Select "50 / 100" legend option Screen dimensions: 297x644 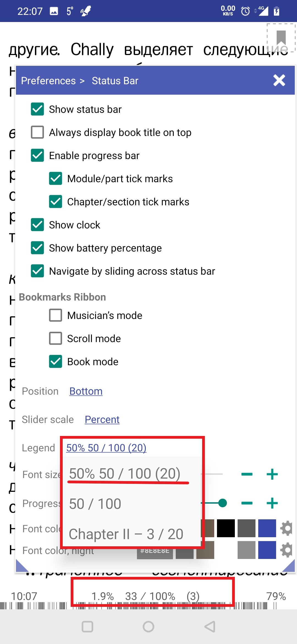pyautogui.click(x=95, y=504)
